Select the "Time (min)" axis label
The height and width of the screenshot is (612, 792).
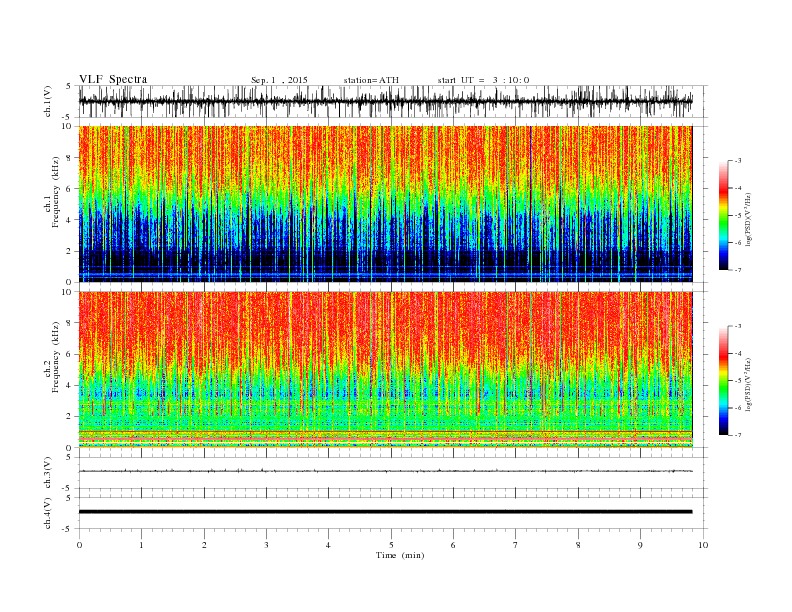pyautogui.click(x=400, y=555)
